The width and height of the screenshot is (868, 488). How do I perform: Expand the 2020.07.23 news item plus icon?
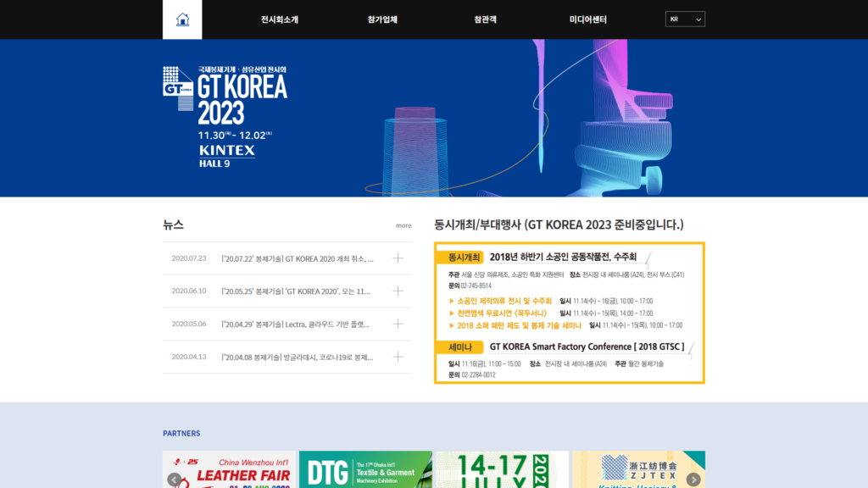coord(398,258)
